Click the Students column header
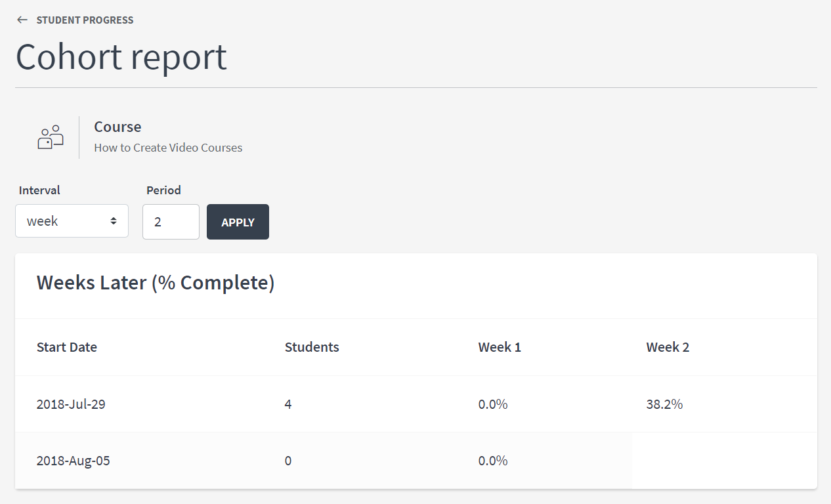 point(312,347)
